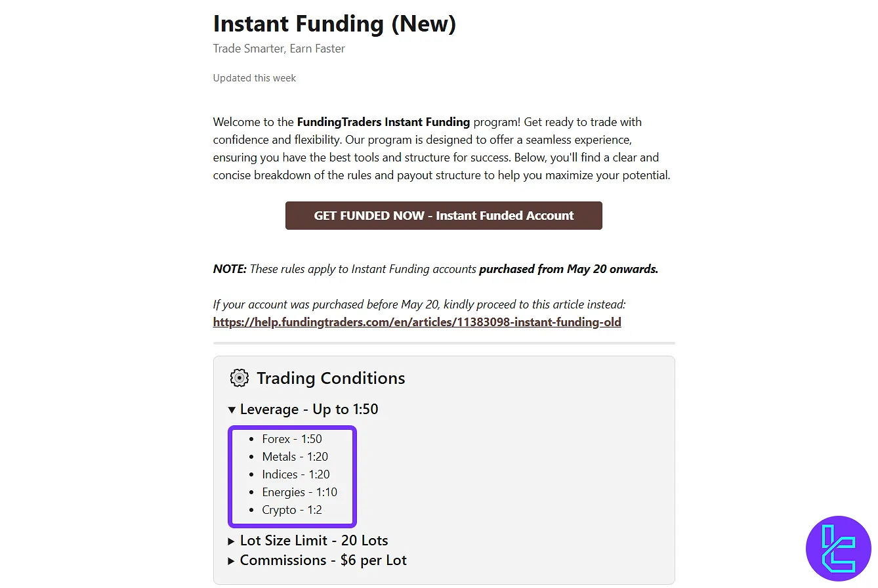Open the instant-funding-old help article link

417,322
